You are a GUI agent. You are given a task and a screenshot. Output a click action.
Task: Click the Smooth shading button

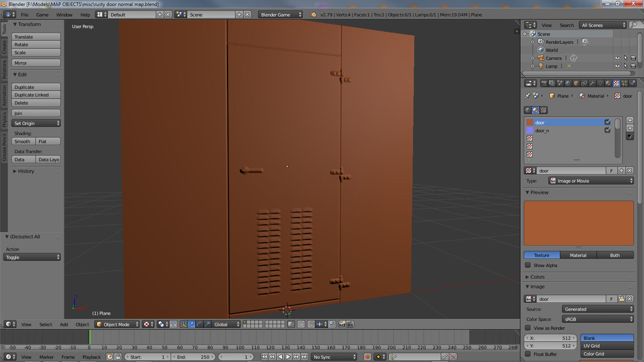pyautogui.click(x=23, y=141)
